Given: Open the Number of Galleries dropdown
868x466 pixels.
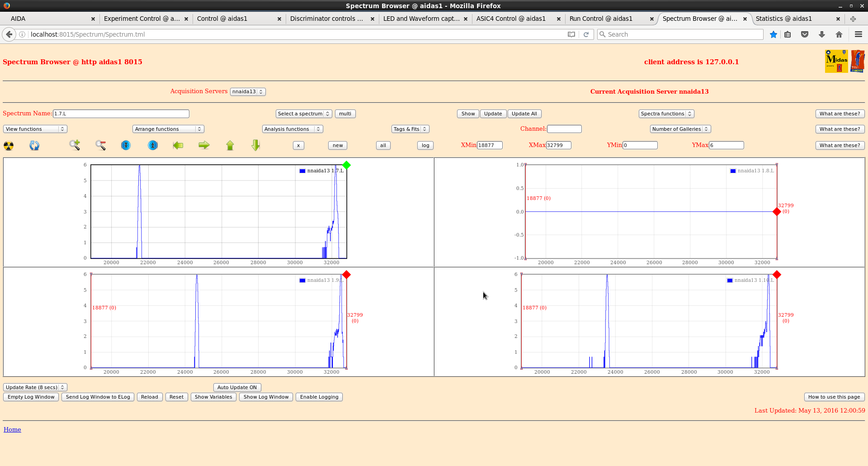Looking at the screenshot, I should [680, 129].
